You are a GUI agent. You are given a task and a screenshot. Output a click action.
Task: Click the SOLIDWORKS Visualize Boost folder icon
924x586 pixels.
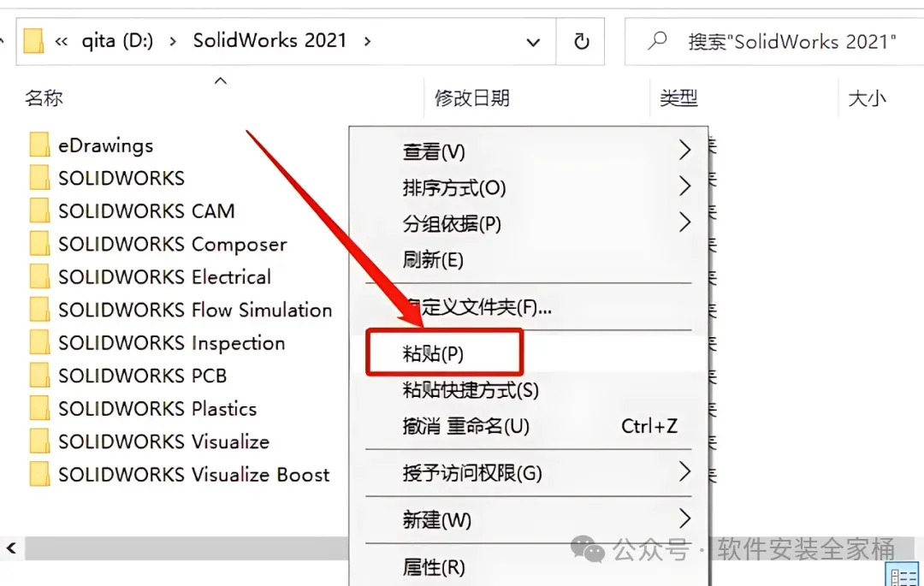[39, 474]
